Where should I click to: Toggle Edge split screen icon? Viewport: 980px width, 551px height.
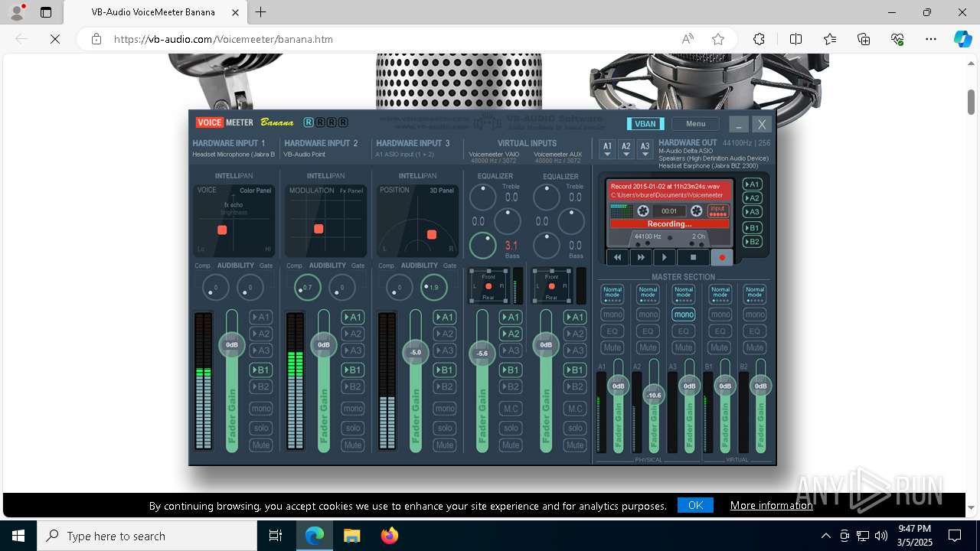coord(795,39)
